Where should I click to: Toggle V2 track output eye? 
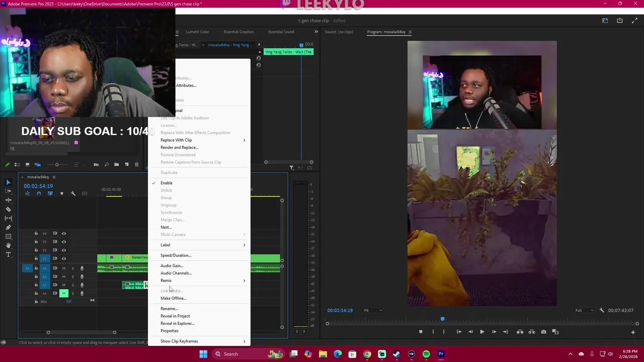click(63, 250)
